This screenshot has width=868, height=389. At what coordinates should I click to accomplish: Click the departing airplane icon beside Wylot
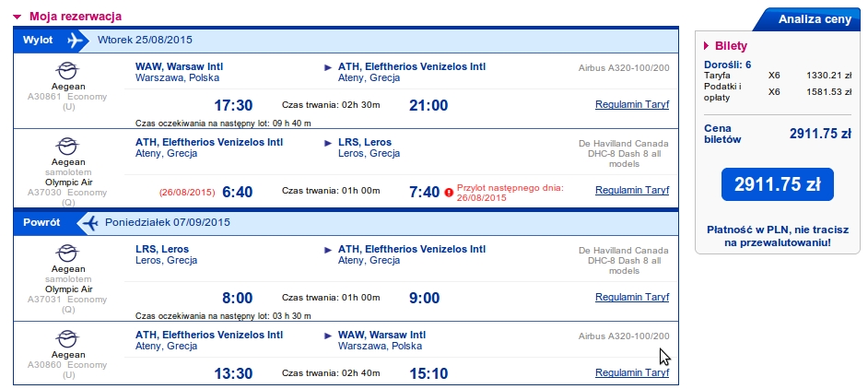76,40
